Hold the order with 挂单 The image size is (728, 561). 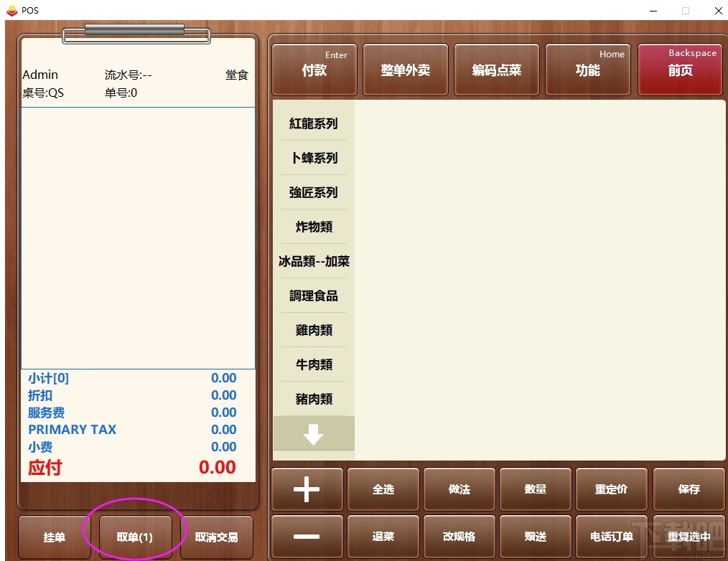[x=53, y=537]
